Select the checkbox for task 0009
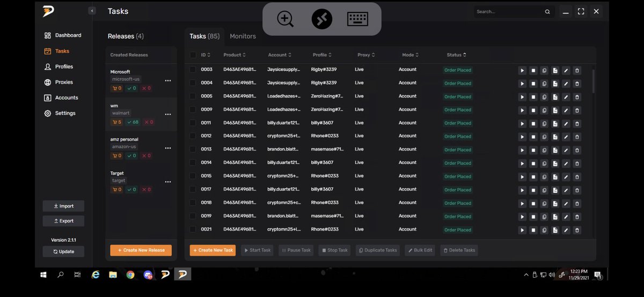This screenshot has width=644, height=297. tap(193, 109)
